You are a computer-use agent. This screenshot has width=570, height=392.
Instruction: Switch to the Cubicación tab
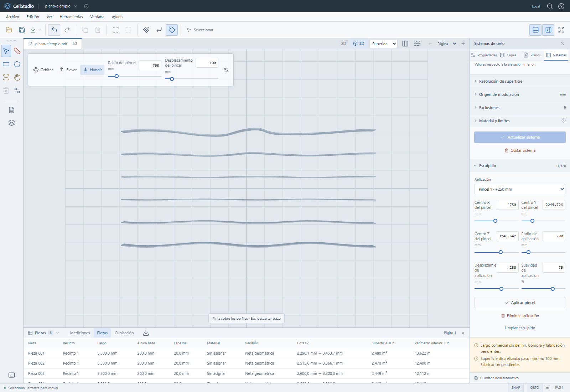pyautogui.click(x=124, y=333)
